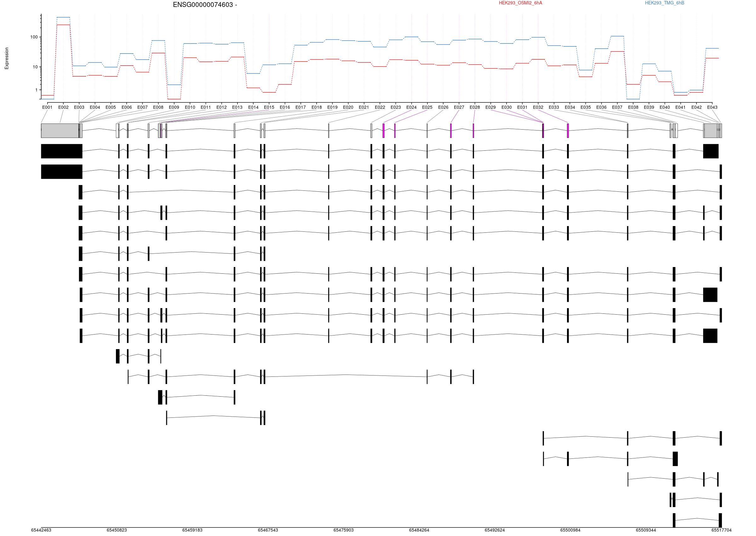Click exon label E034
This screenshot has width=756, height=536.
tap(570, 107)
